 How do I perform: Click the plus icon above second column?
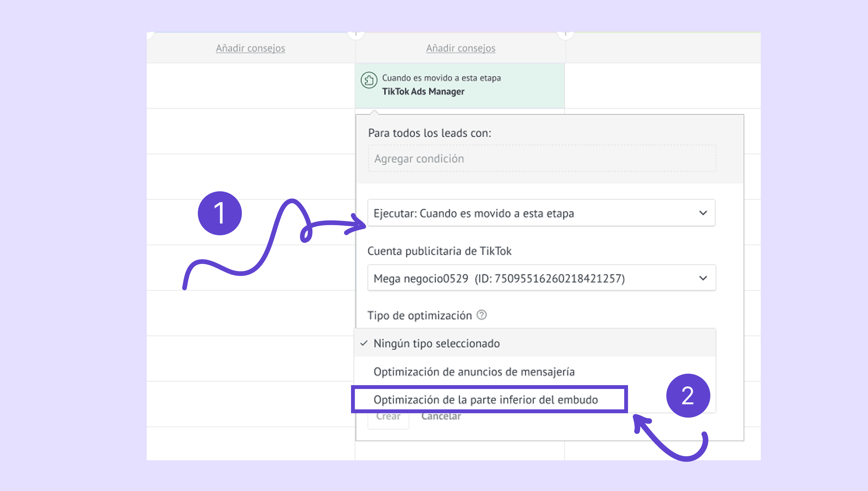pos(356,34)
